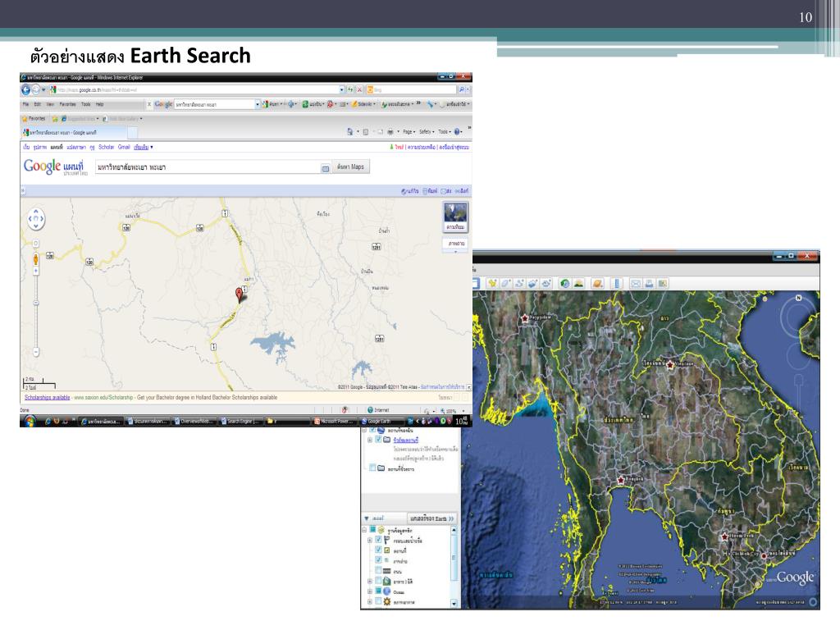Click the Internet Explorer Forward button
The width and height of the screenshot is (840, 630).
coord(36,90)
